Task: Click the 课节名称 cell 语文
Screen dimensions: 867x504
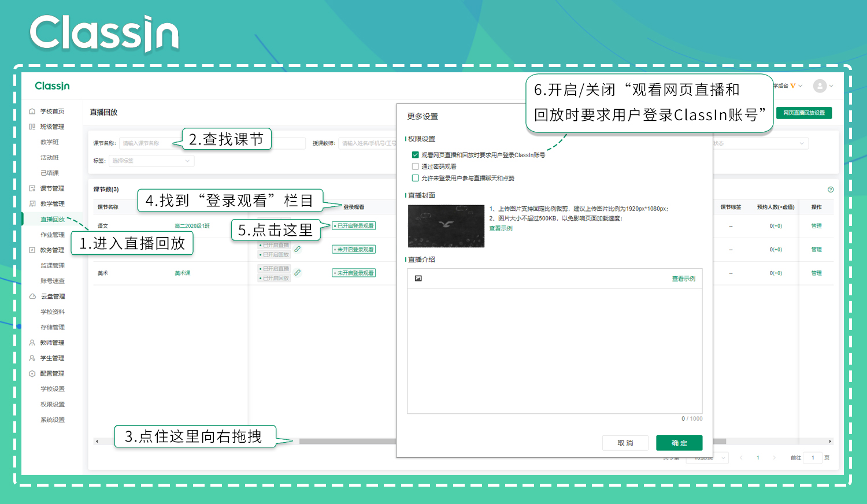Action: 103,226
